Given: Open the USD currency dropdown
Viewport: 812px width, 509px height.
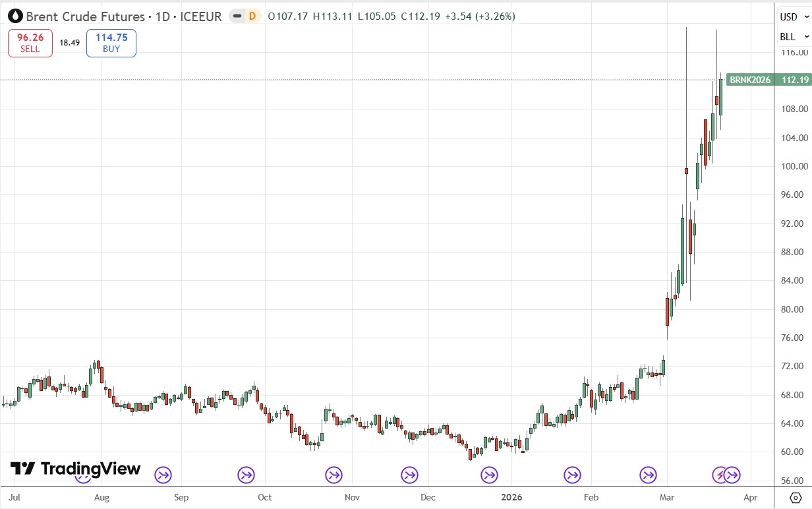Looking at the screenshot, I should [793, 16].
